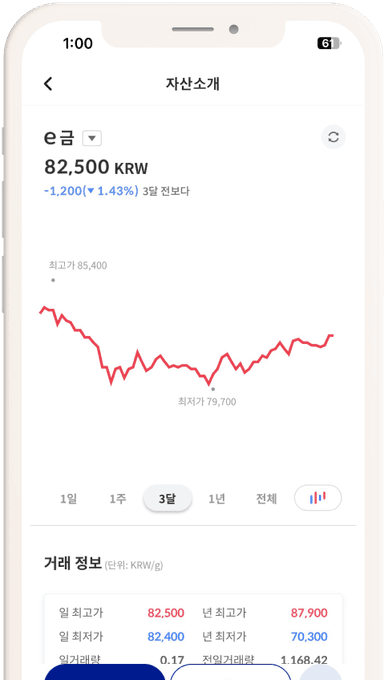Tap the 자산소개 page title
Image resolution: width=384 pixels, height=680 pixels.
[193, 84]
